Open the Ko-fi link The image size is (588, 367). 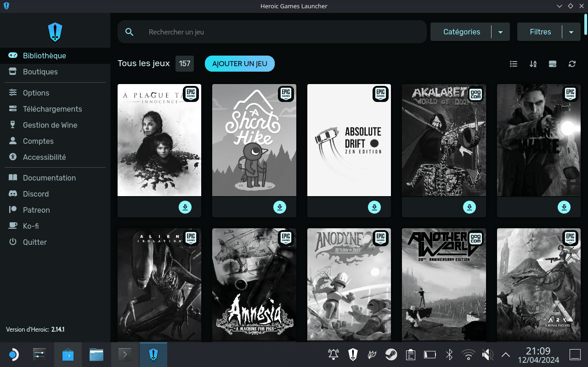coord(55,226)
